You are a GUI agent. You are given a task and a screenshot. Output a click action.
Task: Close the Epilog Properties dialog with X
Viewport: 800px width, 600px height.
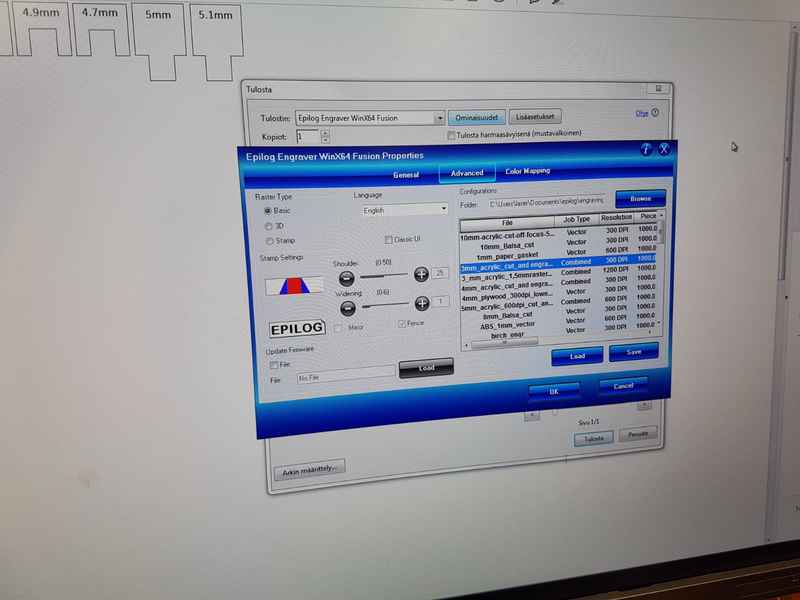coord(664,149)
